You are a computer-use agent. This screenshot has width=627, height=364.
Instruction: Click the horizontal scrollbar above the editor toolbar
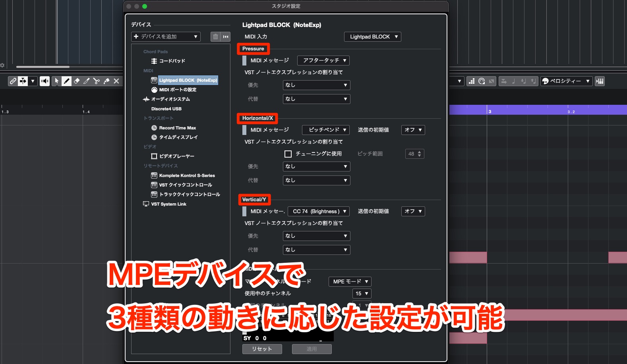pos(43,67)
